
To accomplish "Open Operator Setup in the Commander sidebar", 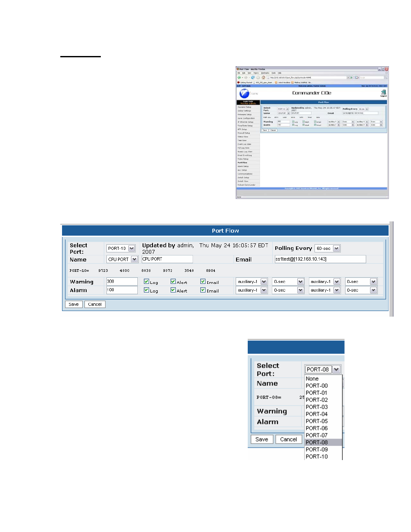I will (x=244, y=107).
